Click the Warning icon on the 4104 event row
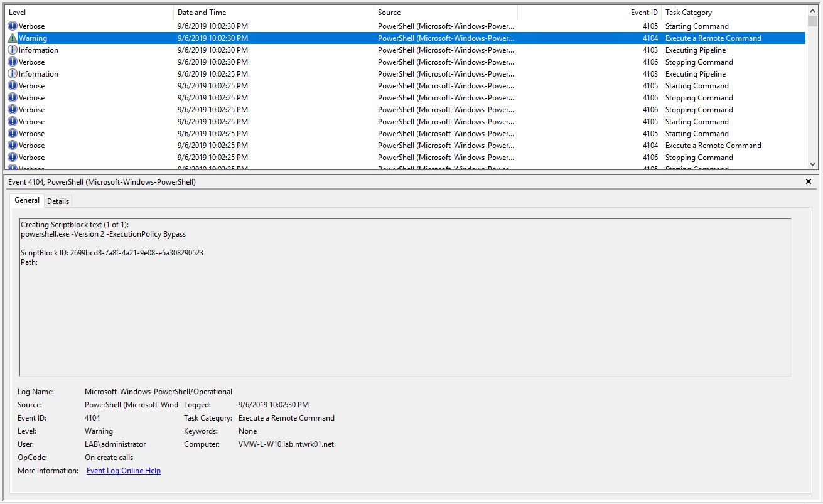Screen dimensions: 823x504 click(13, 38)
